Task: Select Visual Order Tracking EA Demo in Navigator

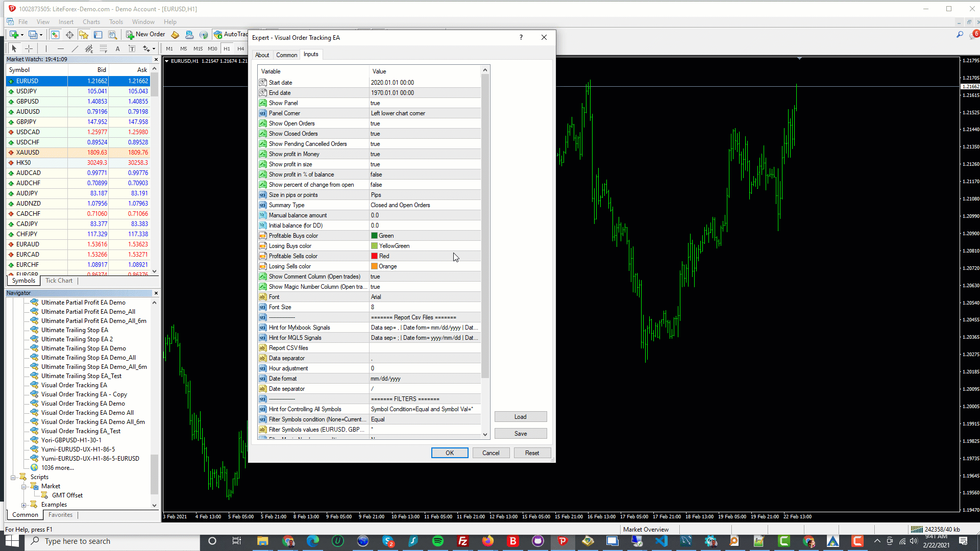Action: click(83, 404)
